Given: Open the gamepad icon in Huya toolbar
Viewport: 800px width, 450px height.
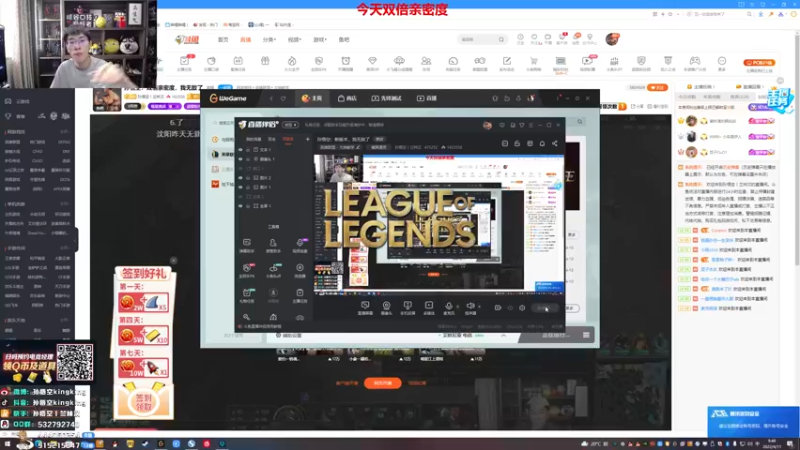Looking at the screenshot, I should coord(695,61).
